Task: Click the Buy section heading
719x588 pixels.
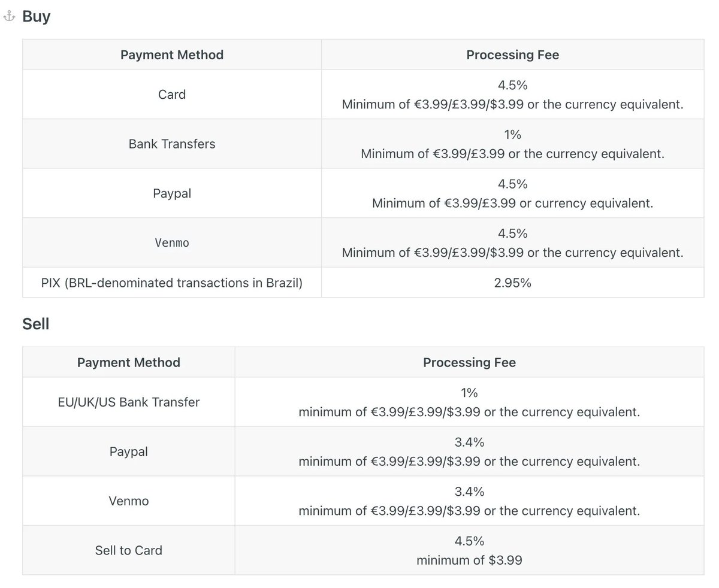Action: 36,16
